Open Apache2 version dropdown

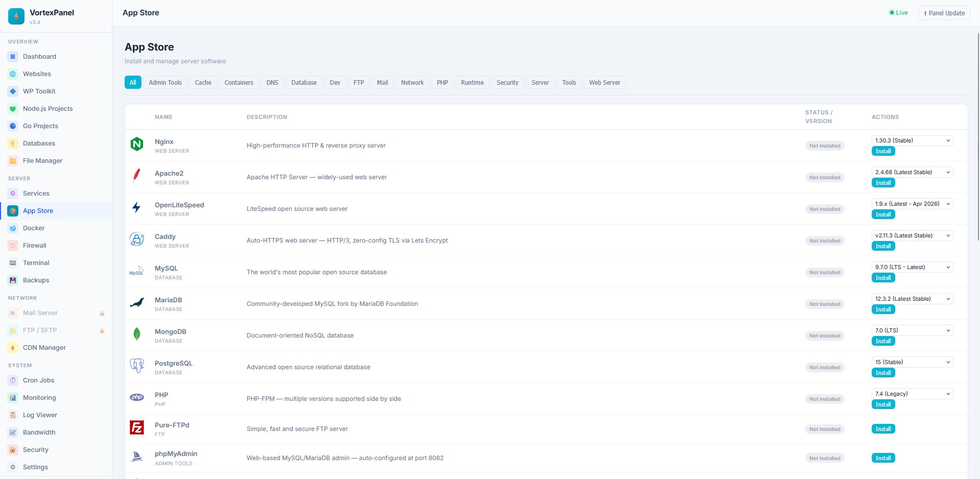click(x=912, y=172)
